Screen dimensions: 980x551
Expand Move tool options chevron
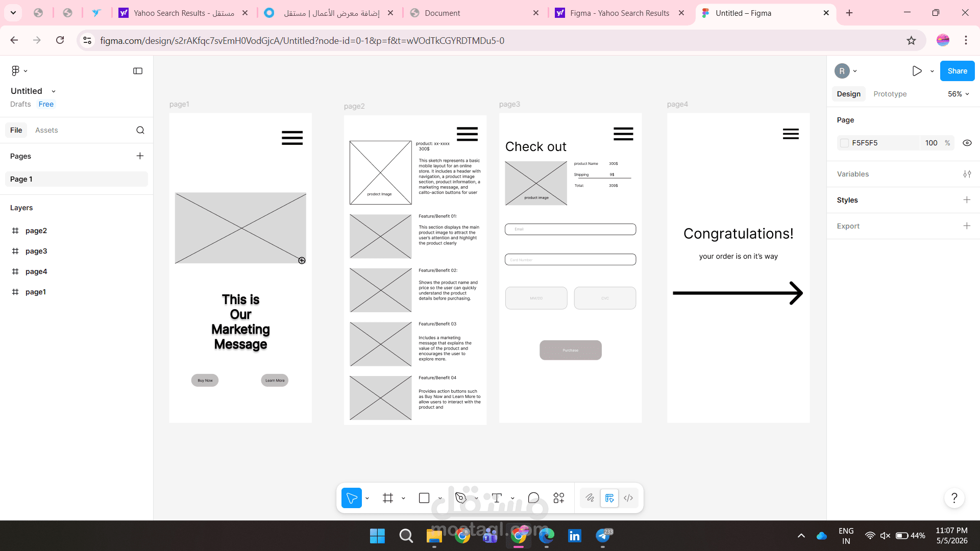367,498
